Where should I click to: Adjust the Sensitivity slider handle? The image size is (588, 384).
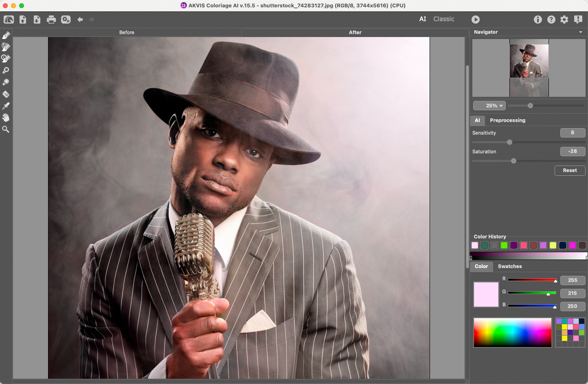pyautogui.click(x=509, y=142)
